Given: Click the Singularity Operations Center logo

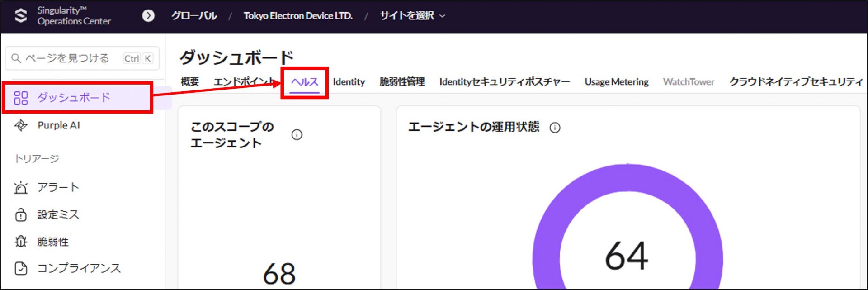Looking at the screenshot, I should pyautogui.click(x=21, y=16).
